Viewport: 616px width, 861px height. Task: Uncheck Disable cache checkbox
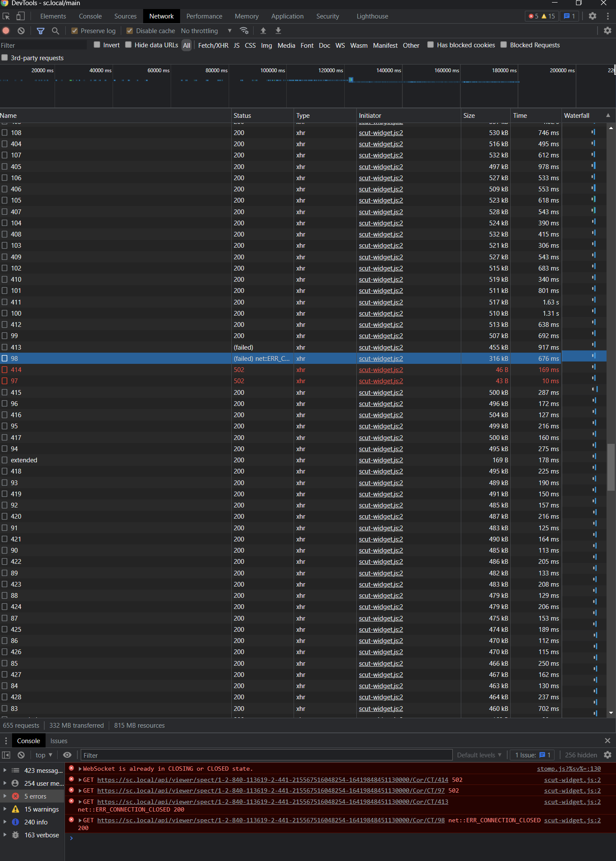pos(129,31)
